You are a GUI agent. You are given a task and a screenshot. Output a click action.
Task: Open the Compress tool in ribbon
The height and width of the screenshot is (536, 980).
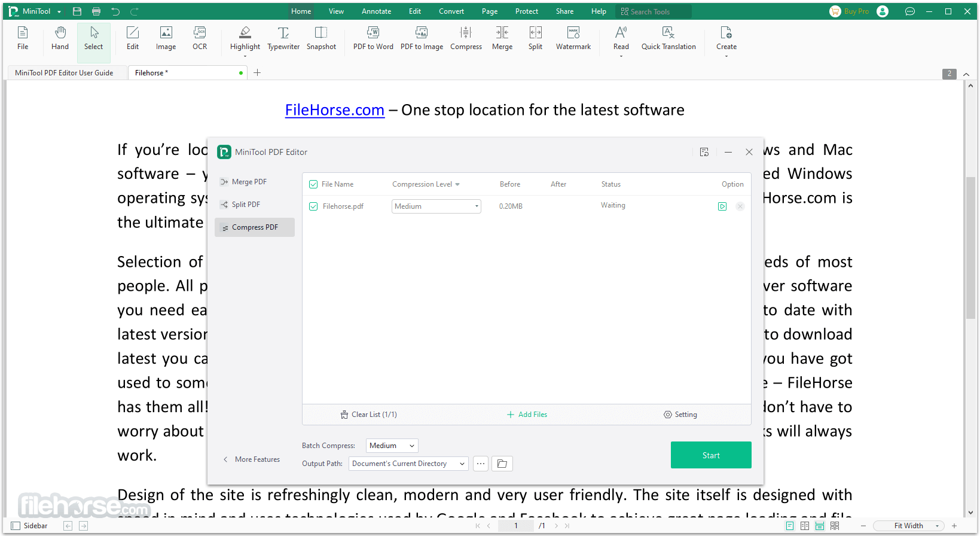tap(466, 38)
